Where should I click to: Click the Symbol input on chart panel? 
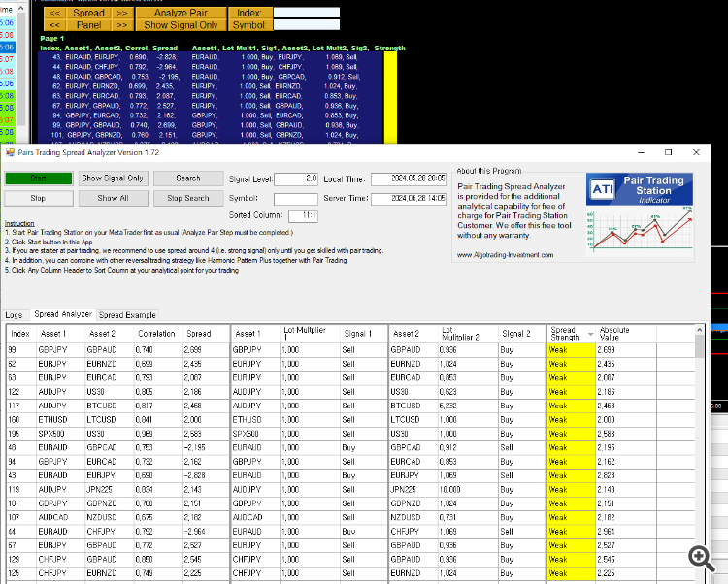(x=307, y=25)
